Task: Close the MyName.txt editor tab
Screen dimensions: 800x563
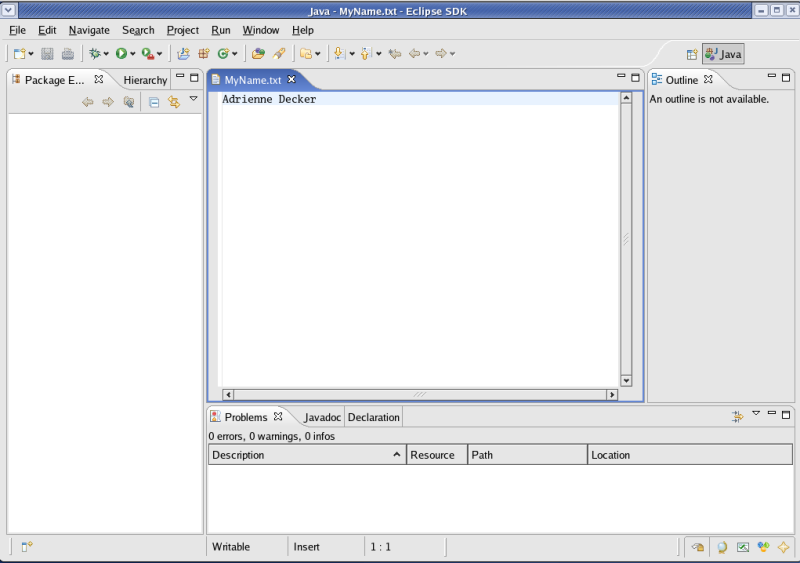Action: click(292, 79)
